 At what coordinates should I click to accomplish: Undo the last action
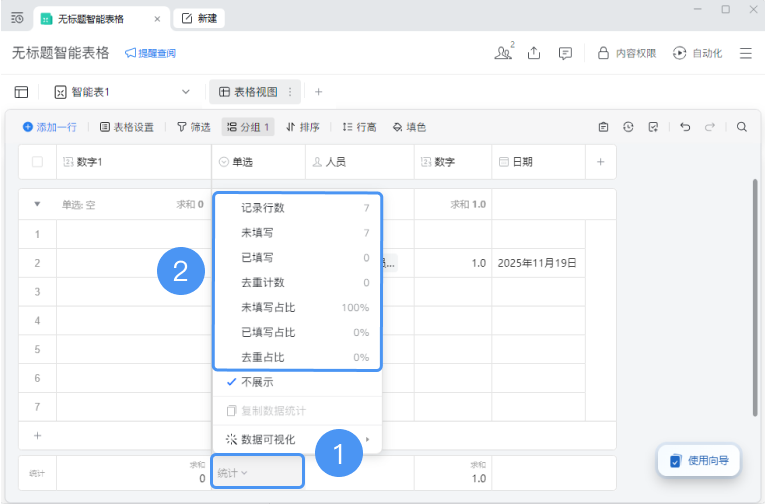[685, 127]
